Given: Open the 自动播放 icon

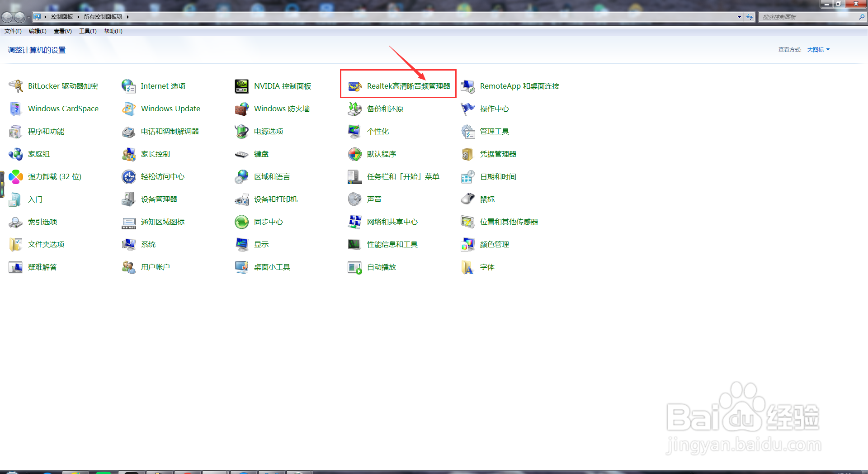Looking at the screenshot, I should click(355, 267).
